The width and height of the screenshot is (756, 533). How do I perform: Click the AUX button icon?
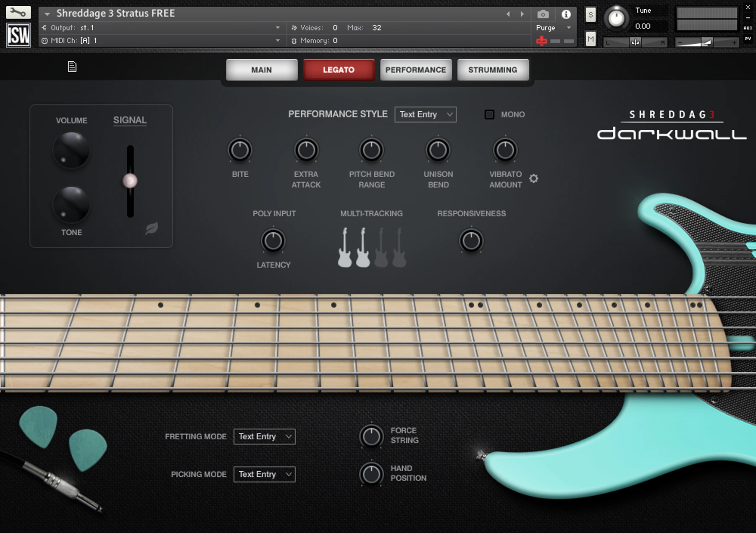click(x=748, y=28)
